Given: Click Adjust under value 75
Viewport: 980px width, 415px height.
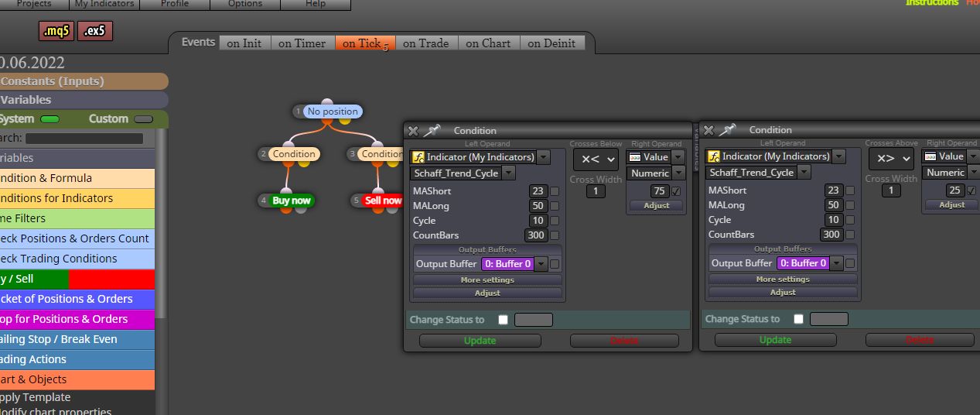Looking at the screenshot, I should pos(657,206).
